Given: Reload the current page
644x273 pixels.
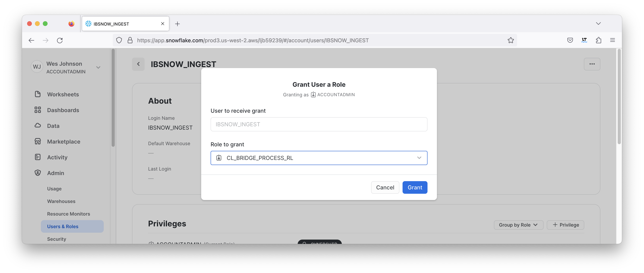Looking at the screenshot, I should [x=60, y=40].
